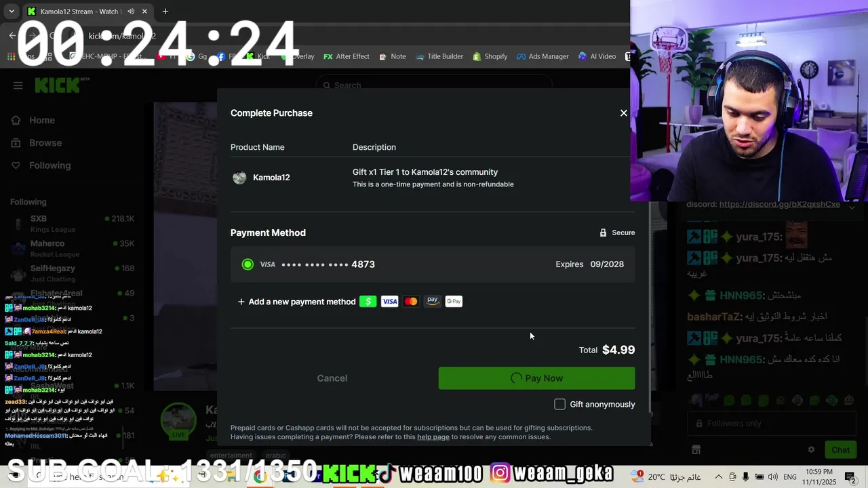The height and width of the screenshot is (488, 868).
Task: Open the Apps grid in bookmarks bar
Action: point(11,56)
